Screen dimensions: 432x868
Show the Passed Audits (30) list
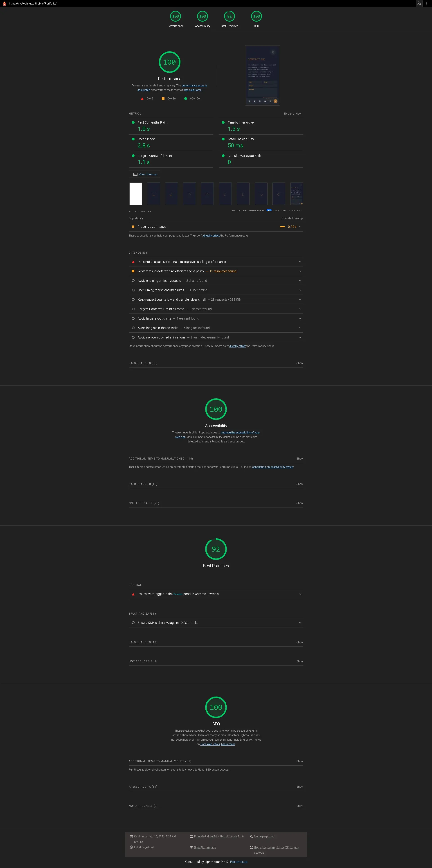(299, 363)
